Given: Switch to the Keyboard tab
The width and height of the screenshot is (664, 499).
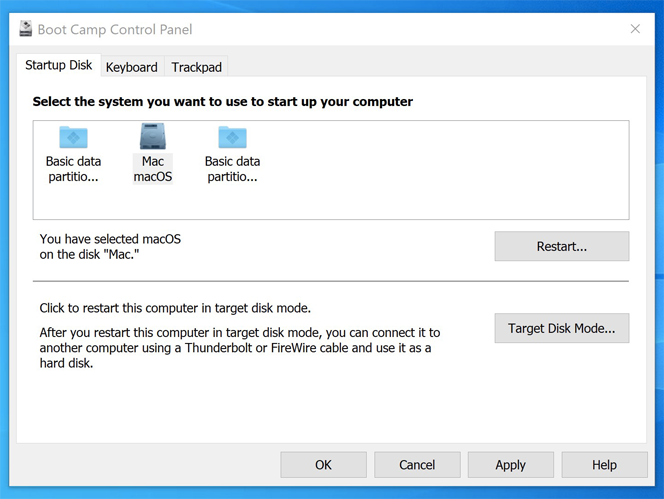Looking at the screenshot, I should (132, 67).
